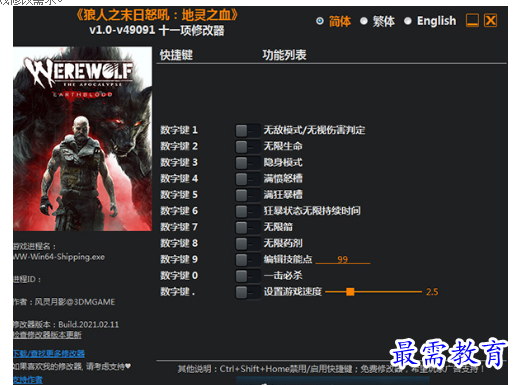Click the 数字键 4 hotkey label
The width and height of the screenshot is (514, 385).
(x=179, y=178)
